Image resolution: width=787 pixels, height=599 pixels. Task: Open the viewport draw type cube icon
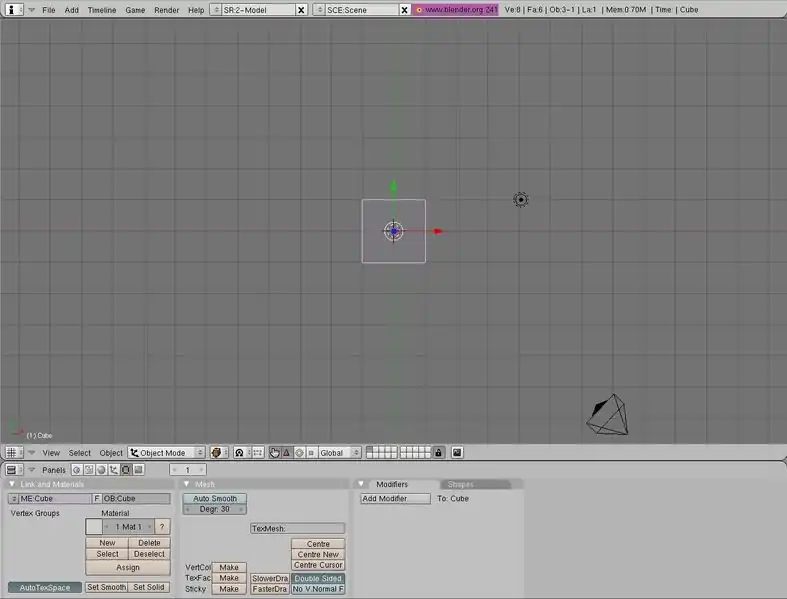216,453
